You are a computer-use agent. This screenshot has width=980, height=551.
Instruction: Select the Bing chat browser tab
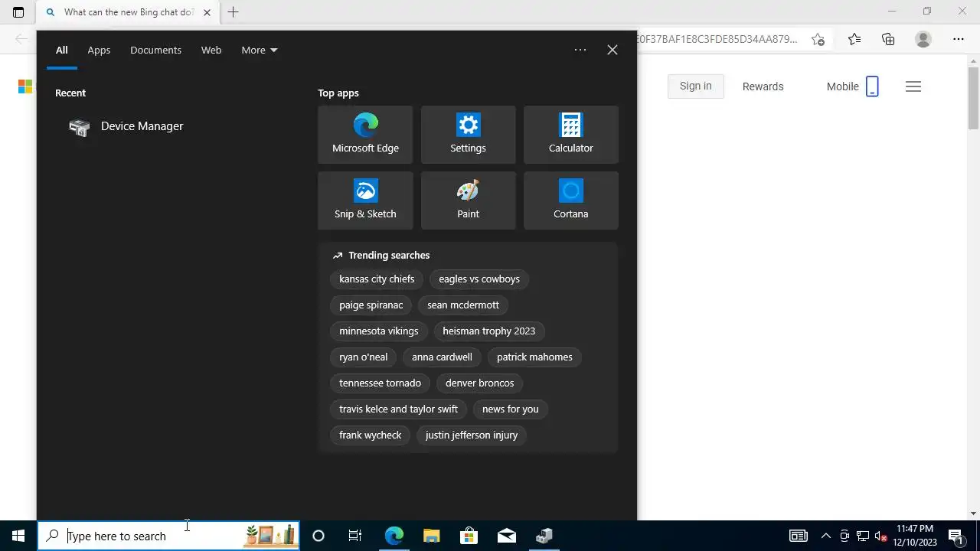(x=127, y=12)
